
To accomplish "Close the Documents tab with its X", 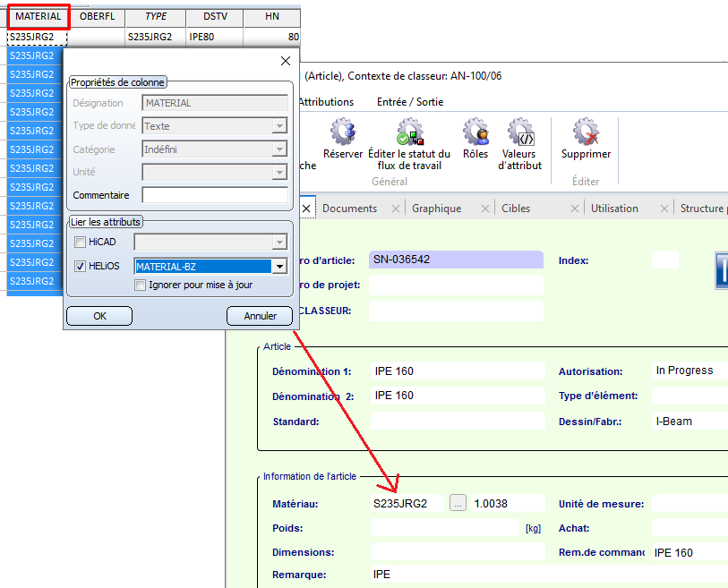I will point(395,209).
